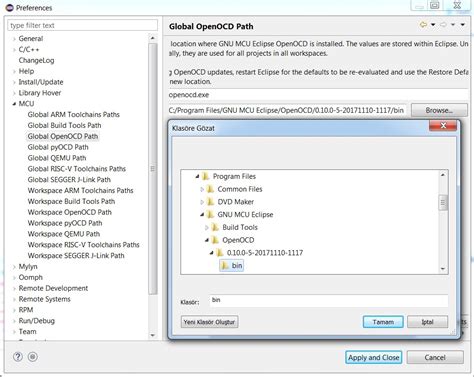Select Workspace SEGGER J-Link Path

(76, 256)
